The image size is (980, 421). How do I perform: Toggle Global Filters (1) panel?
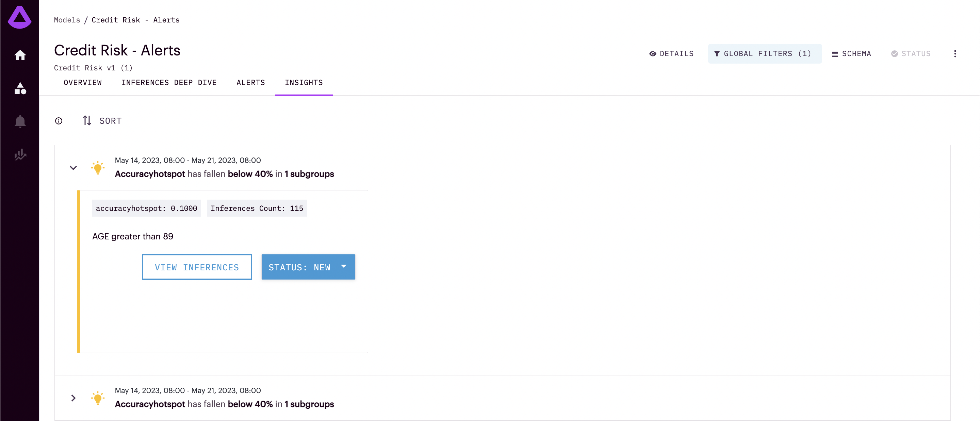[x=764, y=54]
